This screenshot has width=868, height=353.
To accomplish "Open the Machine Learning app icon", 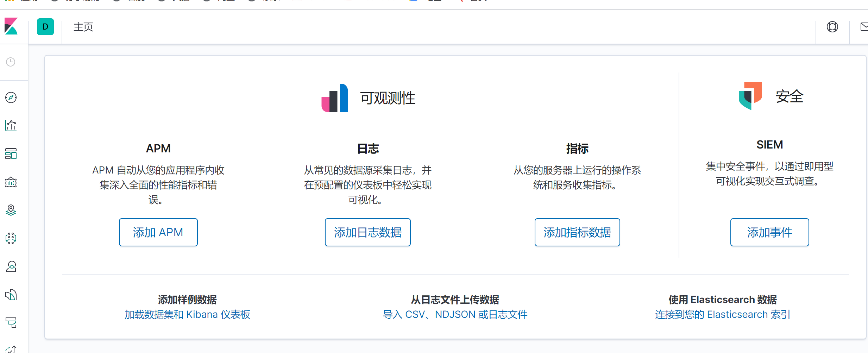I will (x=11, y=239).
